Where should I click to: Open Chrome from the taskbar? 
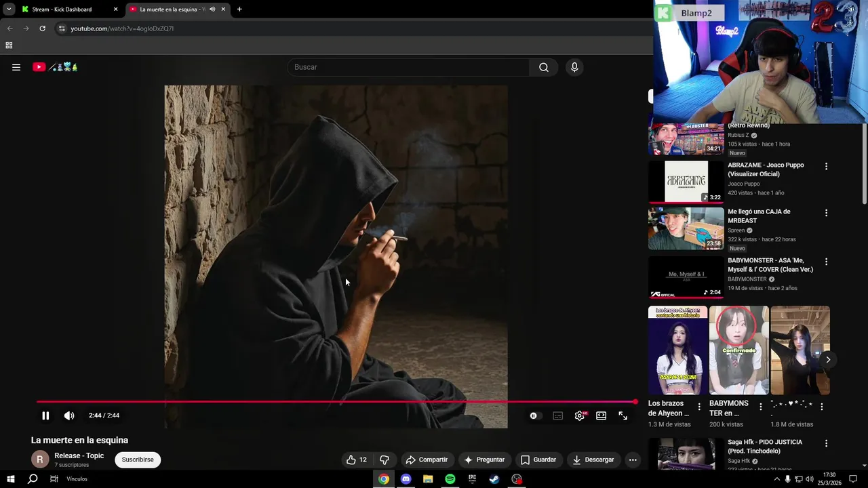[384, 479]
